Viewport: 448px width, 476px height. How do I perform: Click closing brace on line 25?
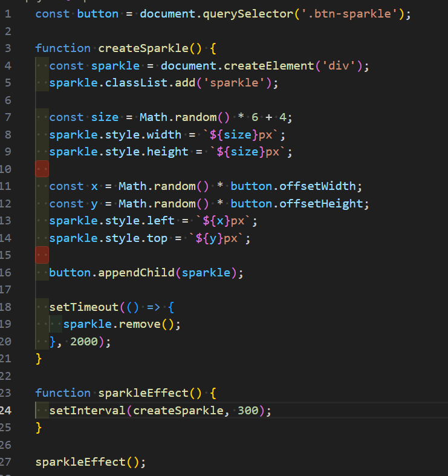pos(39,428)
